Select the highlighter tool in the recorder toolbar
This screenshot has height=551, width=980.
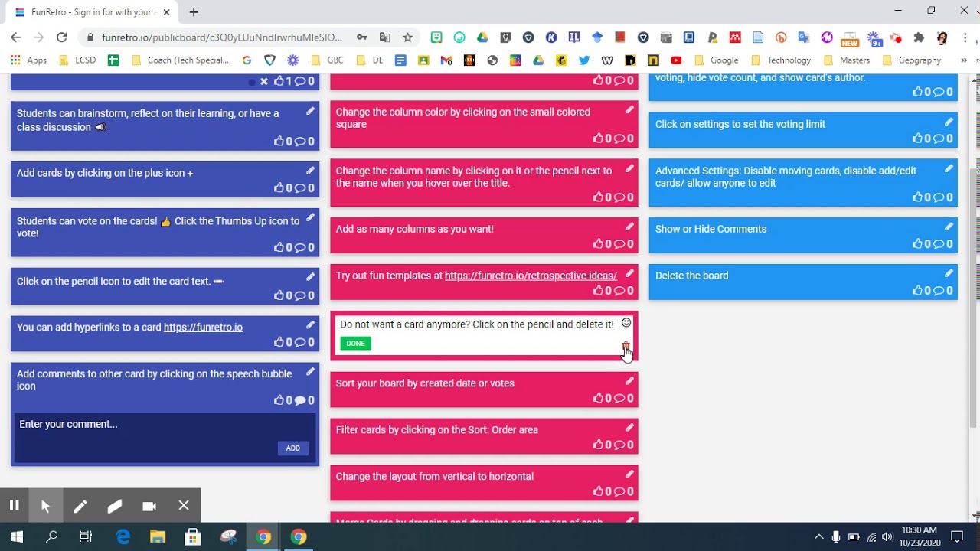[115, 506]
